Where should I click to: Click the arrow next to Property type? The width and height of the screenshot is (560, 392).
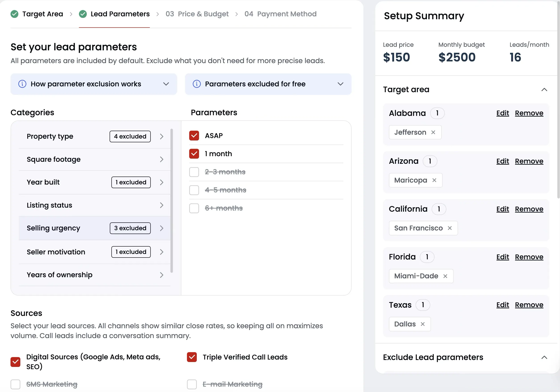click(x=161, y=136)
